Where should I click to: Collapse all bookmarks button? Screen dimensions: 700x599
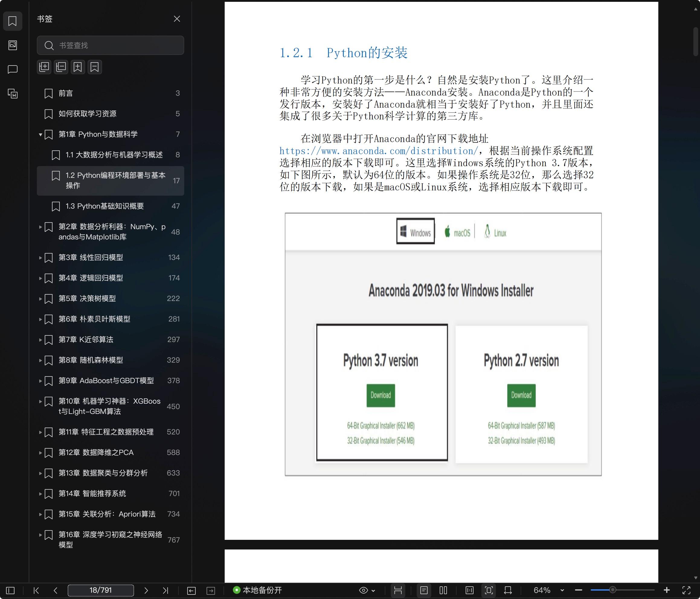click(x=61, y=67)
